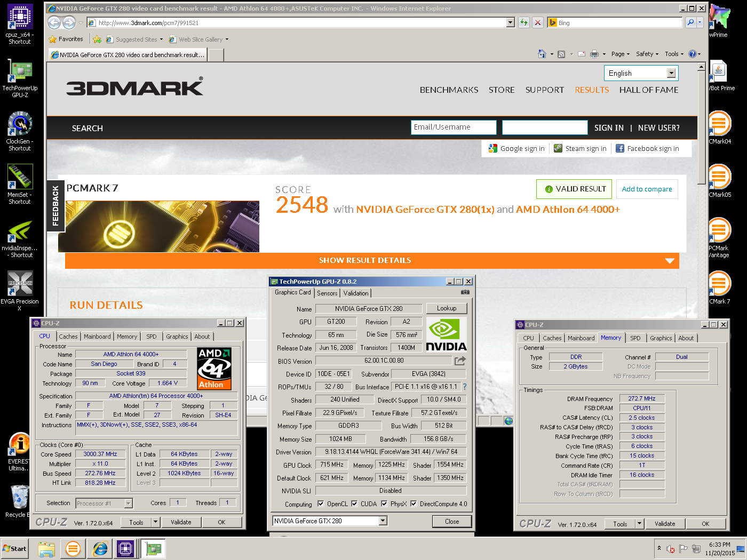
Task: Click the SIGN IN link on 3DMark
Action: coord(609,128)
